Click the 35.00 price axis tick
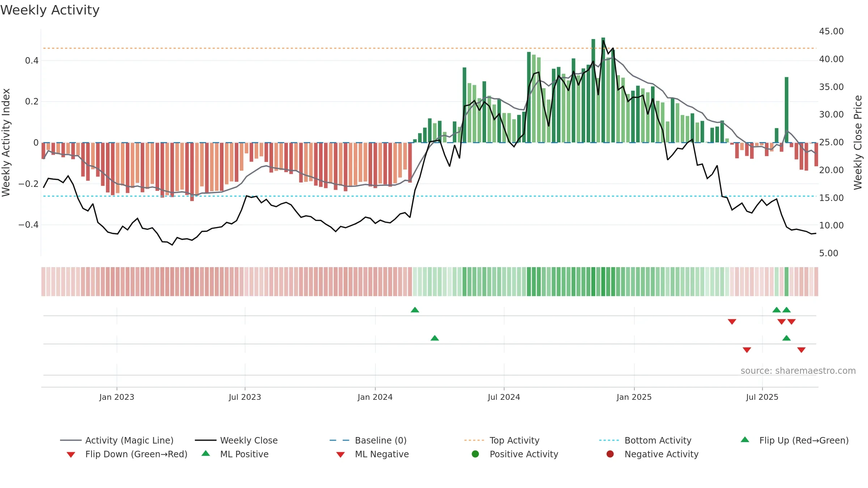Screen dimensions: 868x488 831,87
